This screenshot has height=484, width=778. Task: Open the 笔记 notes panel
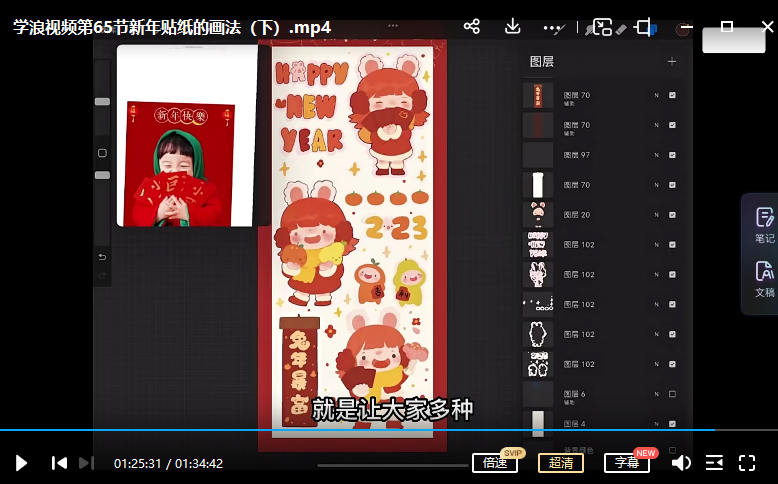[x=764, y=225]
